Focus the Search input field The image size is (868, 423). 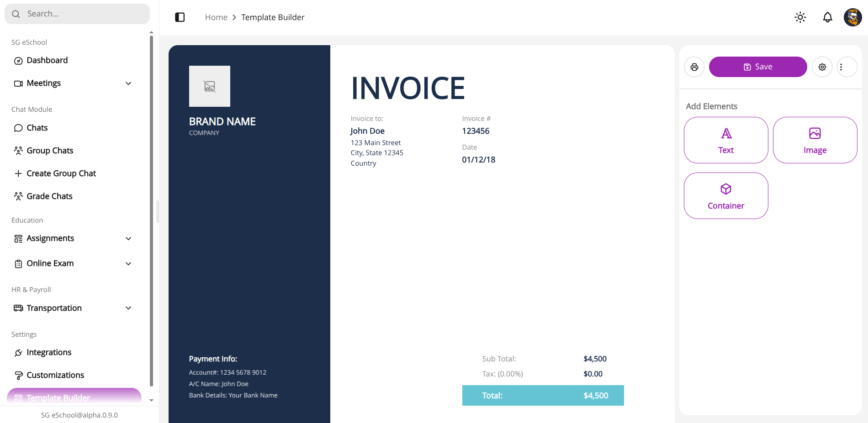tap(77, 14)
